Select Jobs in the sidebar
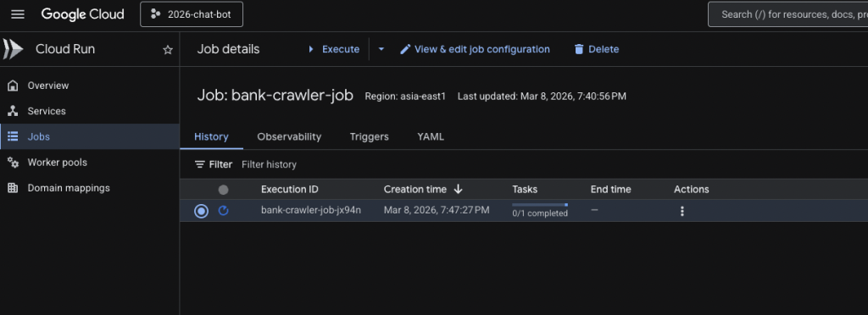The height and width of the screenshot is (315, 868). [90, 136]
